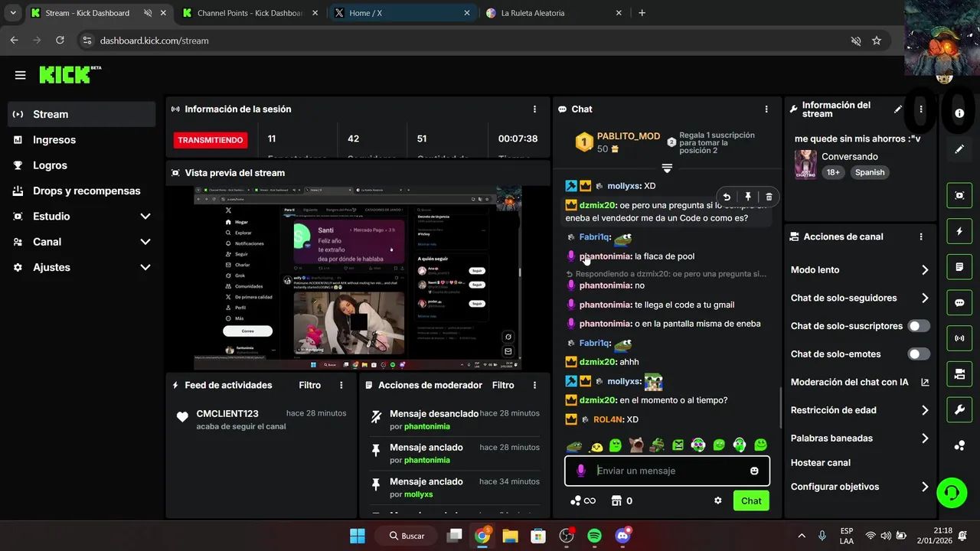The height and width of the screenshot is (551, 980).
Task: Click the three-dots cluster icon in right toolbar
Action: click(959, 446)
